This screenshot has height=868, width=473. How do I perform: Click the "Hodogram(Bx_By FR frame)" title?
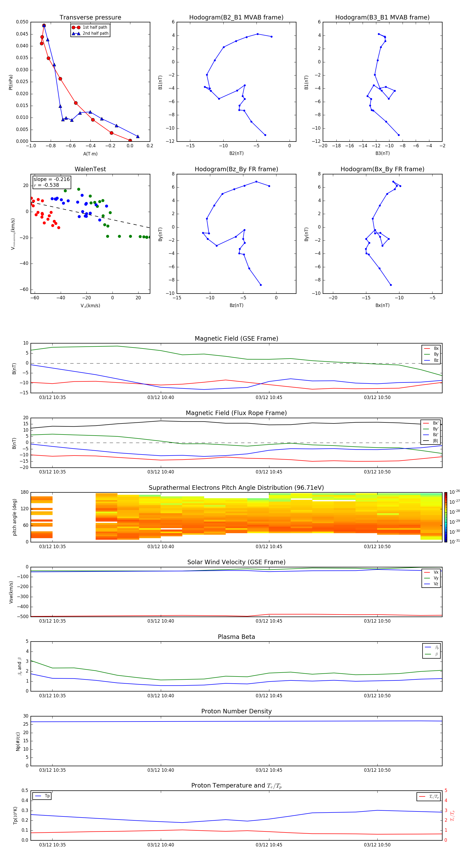(382, 169)
